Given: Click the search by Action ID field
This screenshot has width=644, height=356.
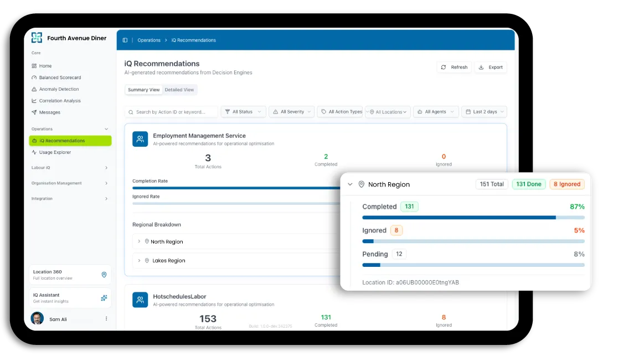Looking at the screenshot, I should (x=172, y=112).
